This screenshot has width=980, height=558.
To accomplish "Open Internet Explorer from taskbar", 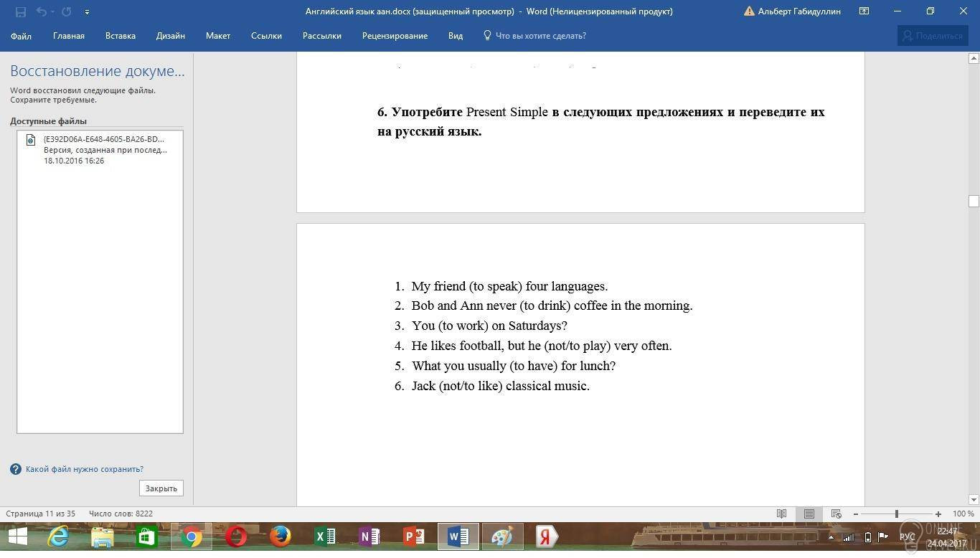I will click(57, 536).
